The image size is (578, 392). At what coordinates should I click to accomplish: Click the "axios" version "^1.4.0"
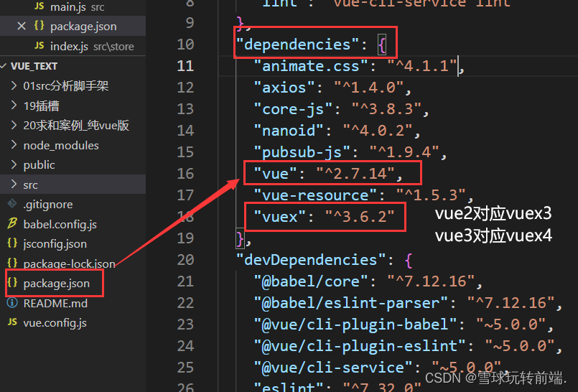[368, 88]
